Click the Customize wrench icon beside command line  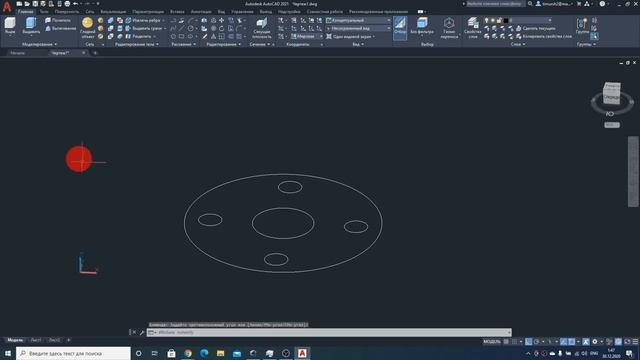coord(142,332)
